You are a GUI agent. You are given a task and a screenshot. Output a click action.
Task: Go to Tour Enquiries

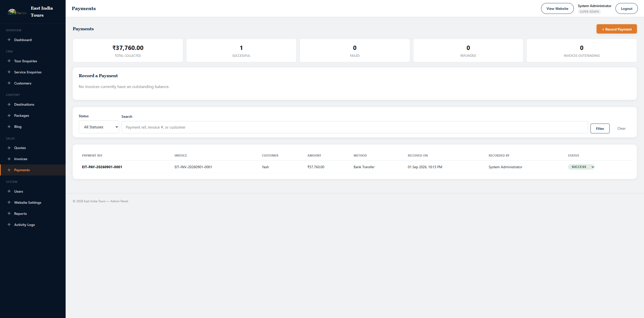click(x=33, y=61)
